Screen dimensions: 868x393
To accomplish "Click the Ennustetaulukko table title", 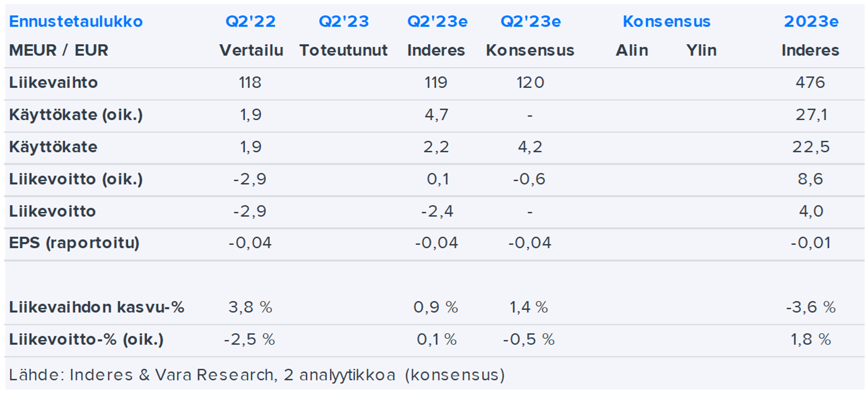I will (76, 21).
